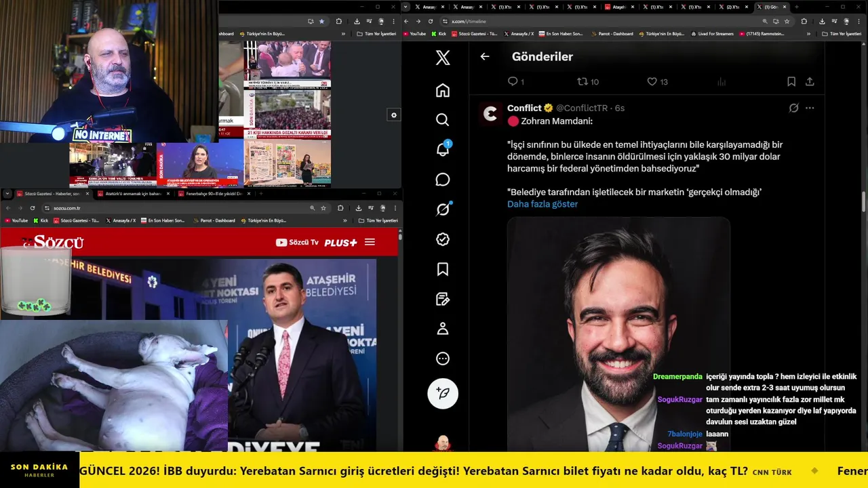The image size is (868, 488).
Task: Open YouTube bookmark in x.com window
Action: 415,33
